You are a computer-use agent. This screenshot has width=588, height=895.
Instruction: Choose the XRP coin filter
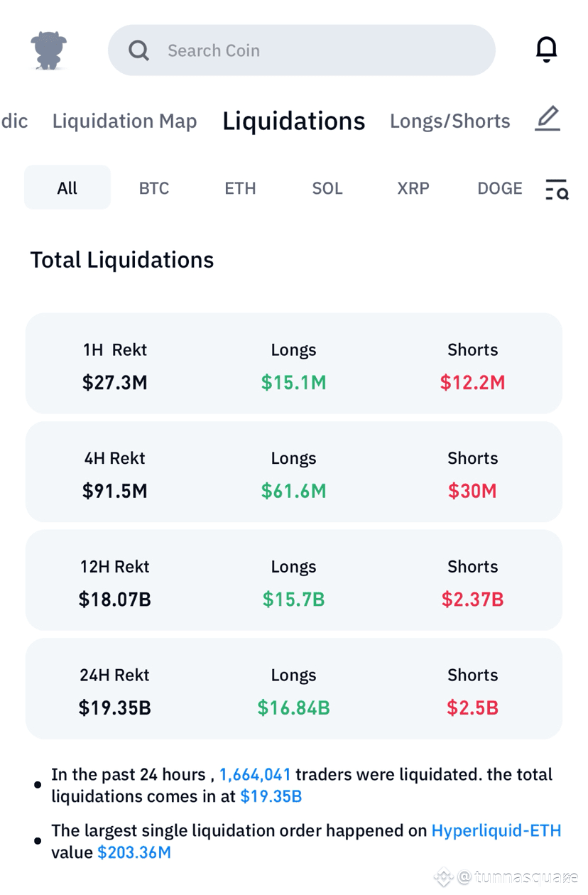[413, 188]
